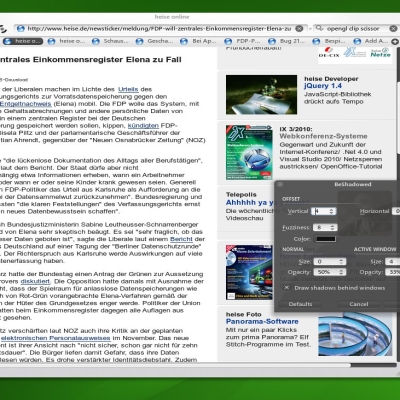The width and height of the screenshot is (400, 400).
Task: Click the 'BeShadowed' dialog title
Action: point(353,184)
